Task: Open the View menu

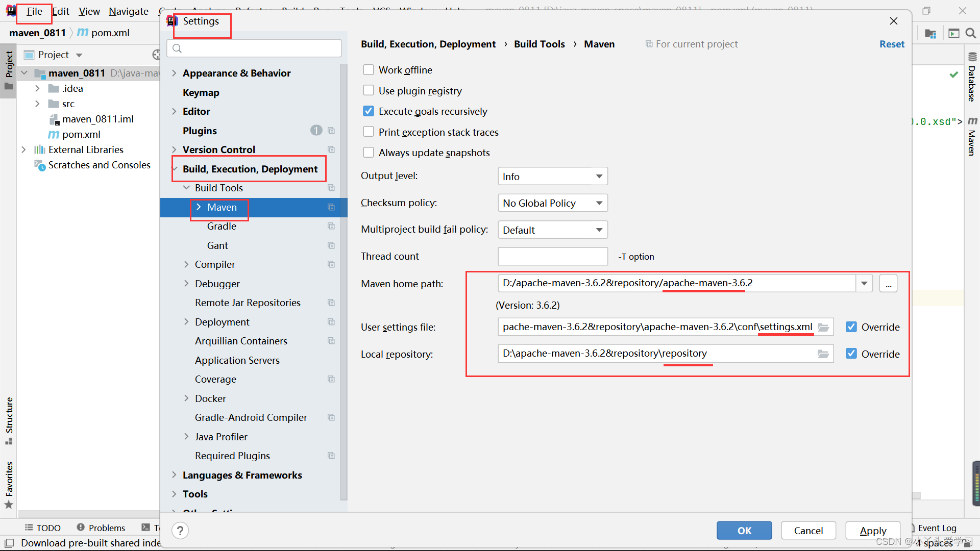Action: coord(89,11)
